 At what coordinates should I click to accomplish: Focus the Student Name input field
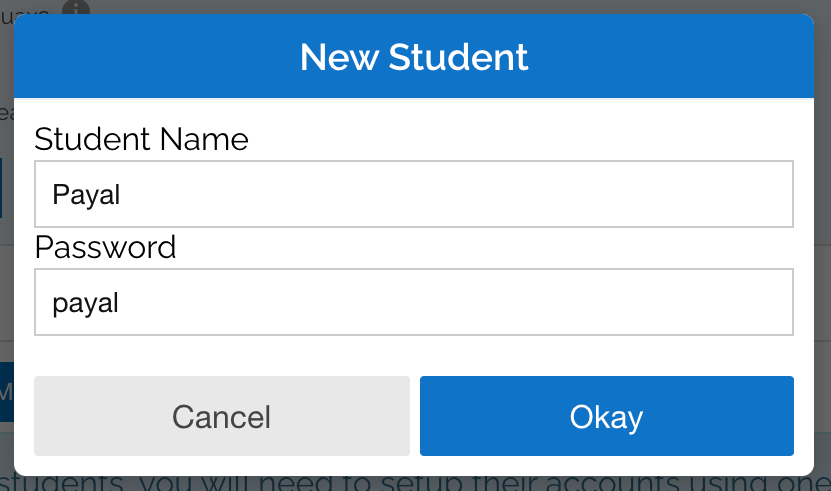pos(414,194)
